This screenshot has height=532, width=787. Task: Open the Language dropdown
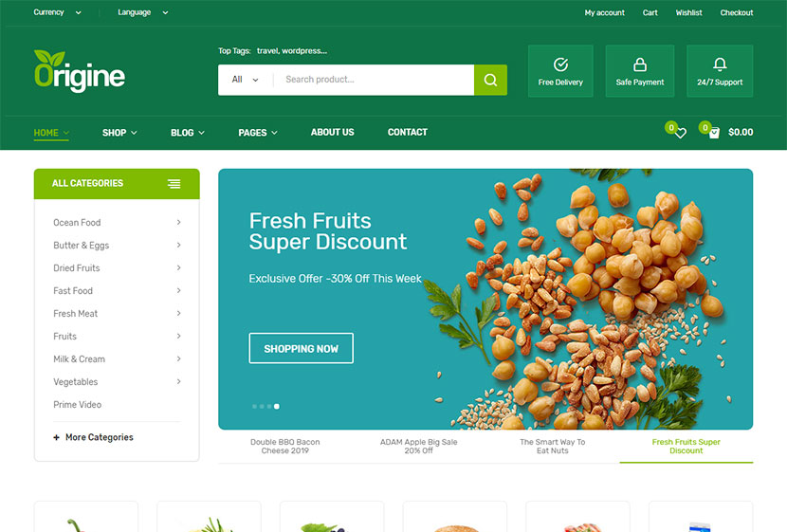point(143,12)
